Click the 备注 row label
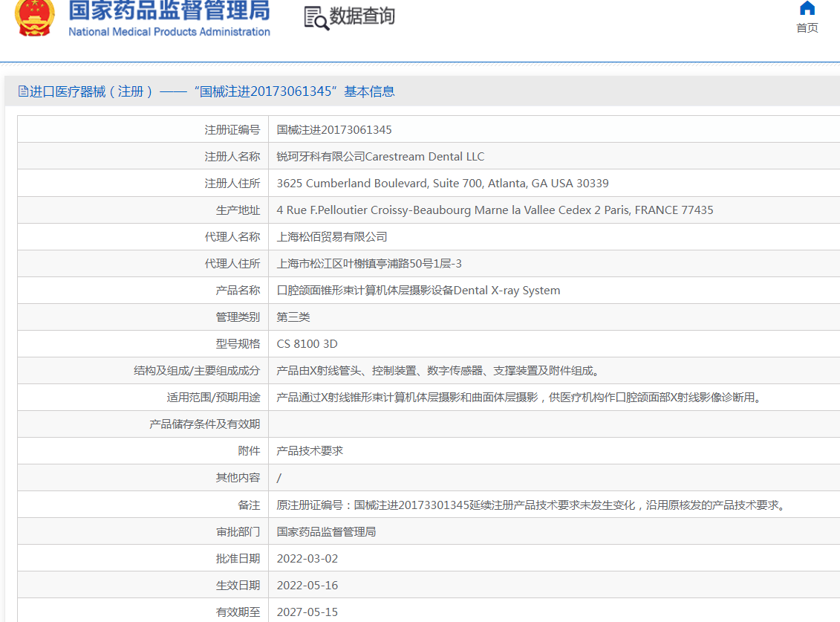The image size is (840, 622). pos(249,505)
